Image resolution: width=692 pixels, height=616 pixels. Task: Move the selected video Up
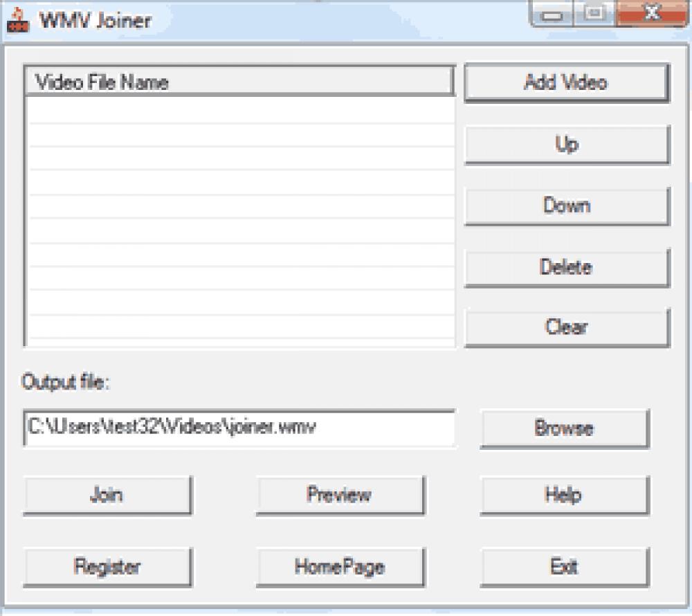[566, 145]
